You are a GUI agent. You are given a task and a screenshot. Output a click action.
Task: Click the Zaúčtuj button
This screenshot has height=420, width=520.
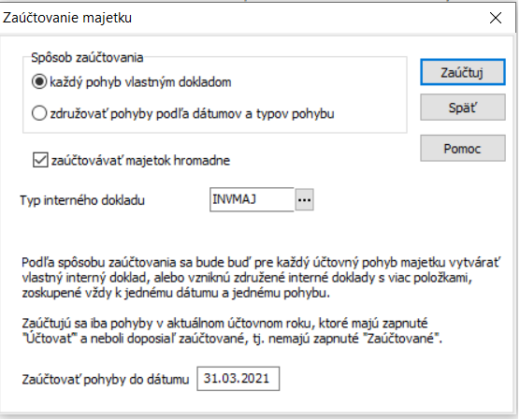[463, 72]
